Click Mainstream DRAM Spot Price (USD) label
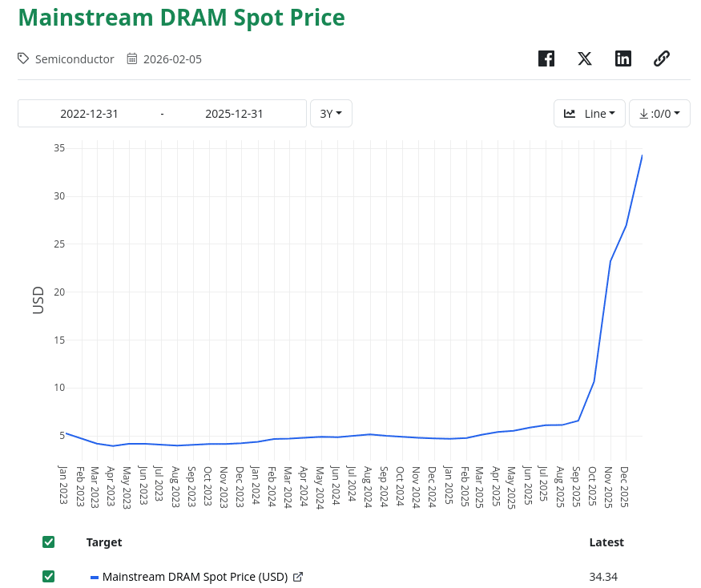The image size is (701, 588). [x=195, y=577]
